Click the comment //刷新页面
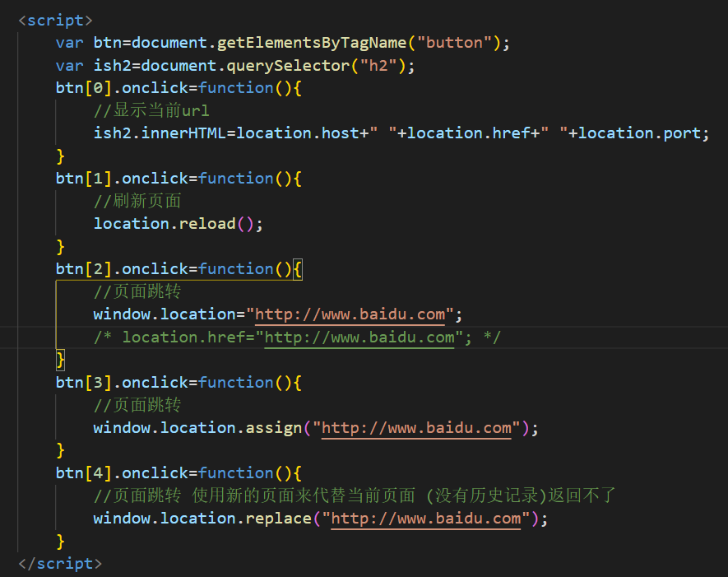Screen dimensions: 728x577 137,201
